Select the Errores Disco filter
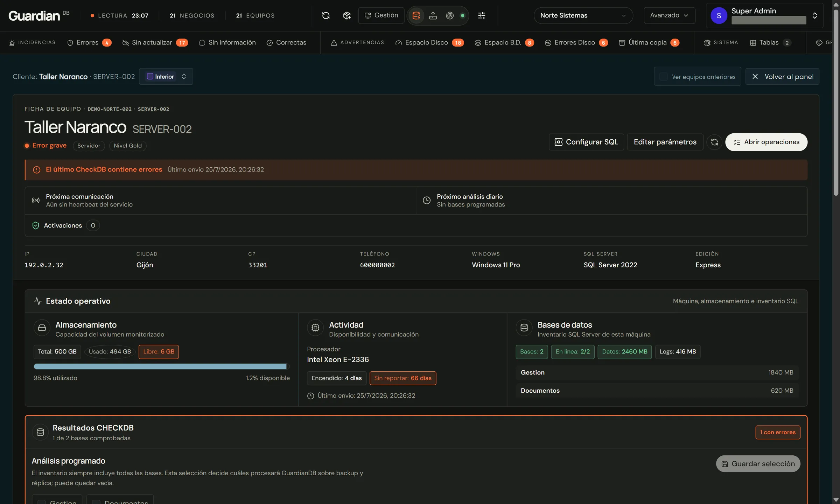The image size is (840, 504). point(576,43)
